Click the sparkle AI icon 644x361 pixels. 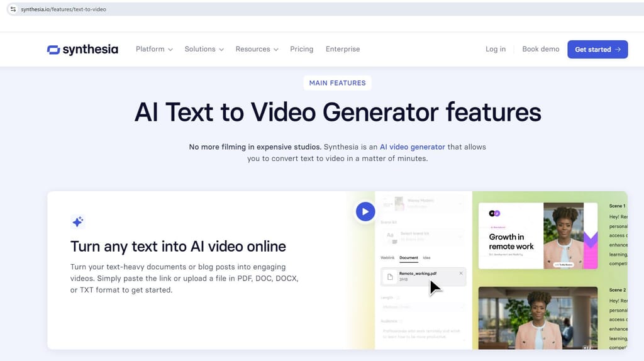(78, 221)
